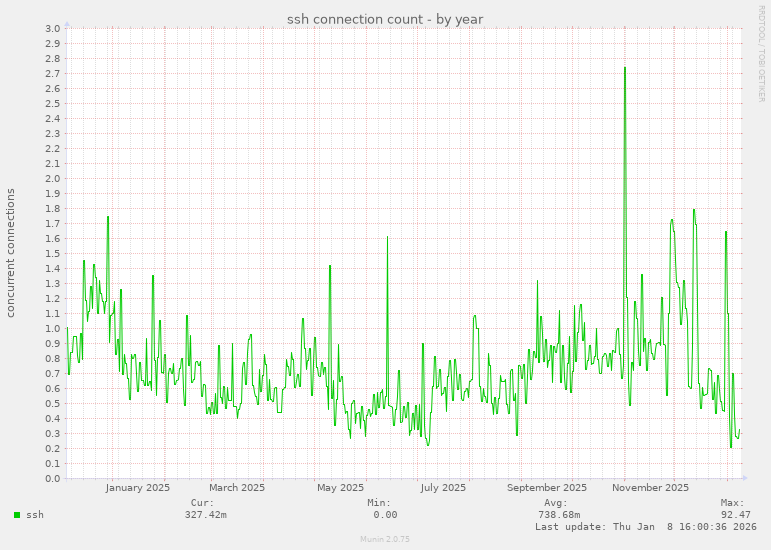771x550 pixels.
Task: Click the 'January 2025' x-axis label
Action: click(137, 488)
